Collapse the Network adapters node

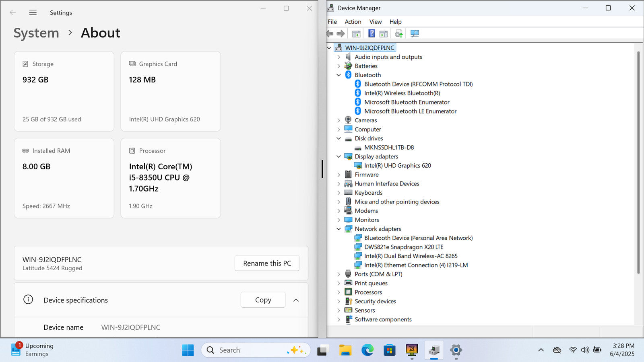click(x=339, y=228)
